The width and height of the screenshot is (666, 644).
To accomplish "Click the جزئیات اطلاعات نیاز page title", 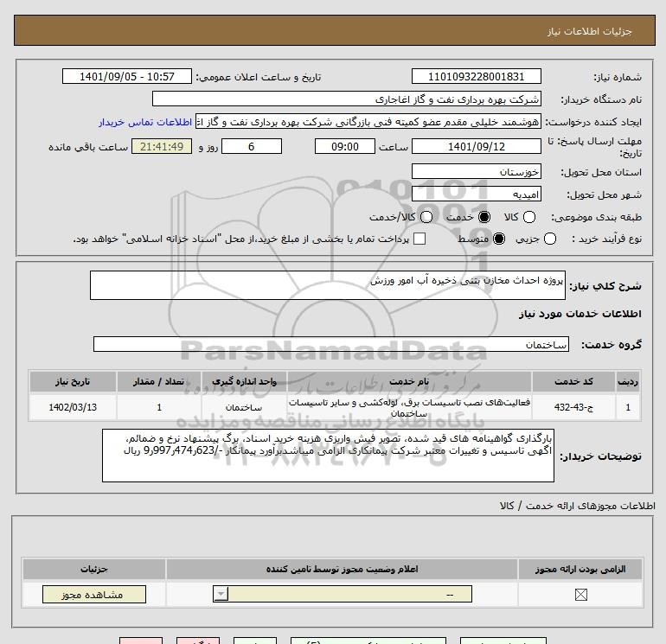I will coord(590,32).
